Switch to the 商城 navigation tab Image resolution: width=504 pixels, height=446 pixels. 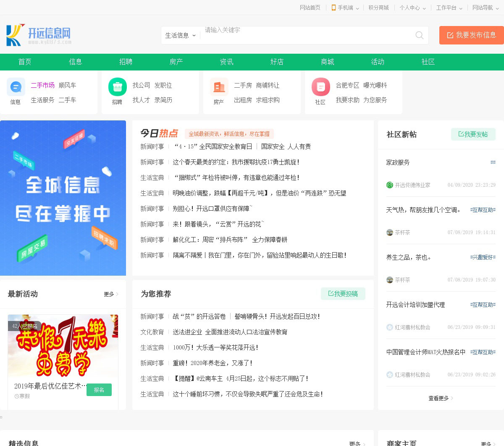[327, 62]
